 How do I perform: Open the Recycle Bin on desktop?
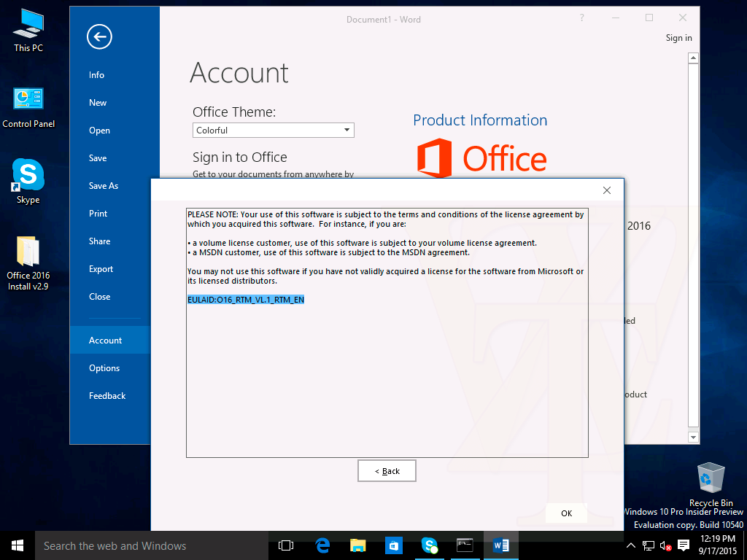click(711, 485)
